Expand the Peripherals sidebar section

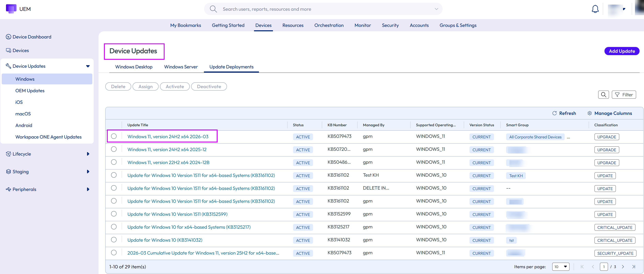coord(88,189)
